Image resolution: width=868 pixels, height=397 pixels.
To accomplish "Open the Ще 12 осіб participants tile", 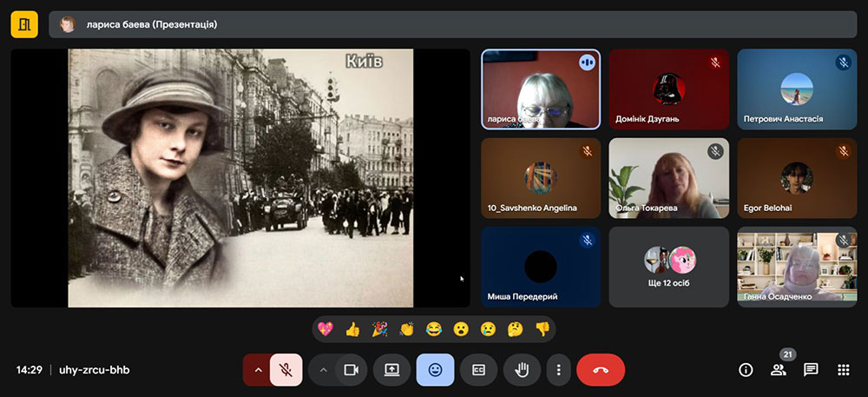I will coord(668,267).
